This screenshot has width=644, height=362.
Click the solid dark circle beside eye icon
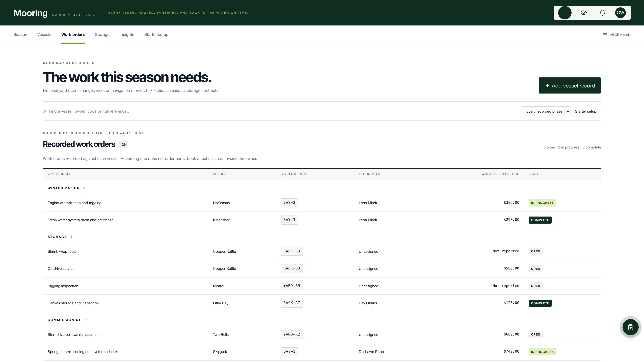click(x=565, y=13)
